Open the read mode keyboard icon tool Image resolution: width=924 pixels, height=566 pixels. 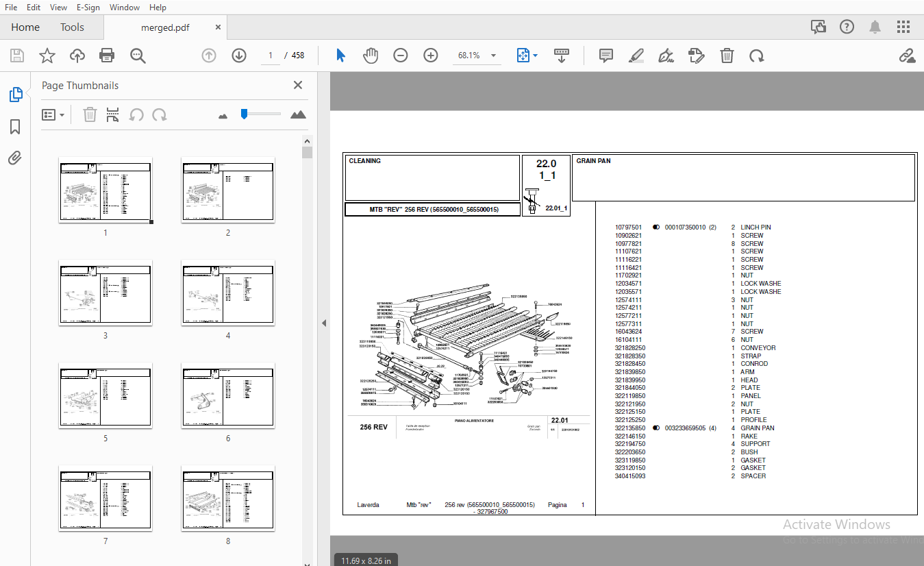tap(562, 56)
